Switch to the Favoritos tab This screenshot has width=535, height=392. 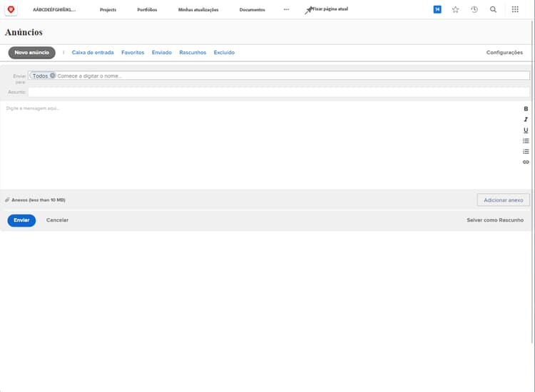[x=133, y=53]
